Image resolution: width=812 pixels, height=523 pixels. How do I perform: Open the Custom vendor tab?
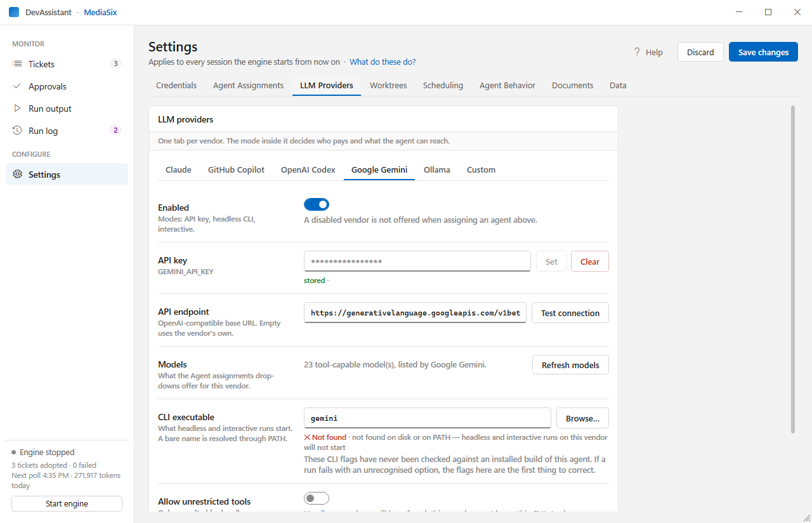click(x=481, y=169)
